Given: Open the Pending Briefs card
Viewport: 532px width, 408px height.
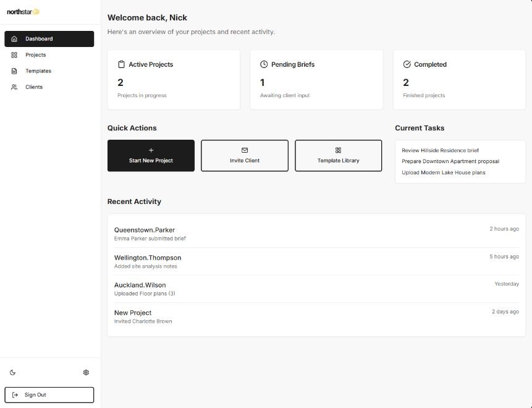Looking at the screenshot, I should point(316,80).
